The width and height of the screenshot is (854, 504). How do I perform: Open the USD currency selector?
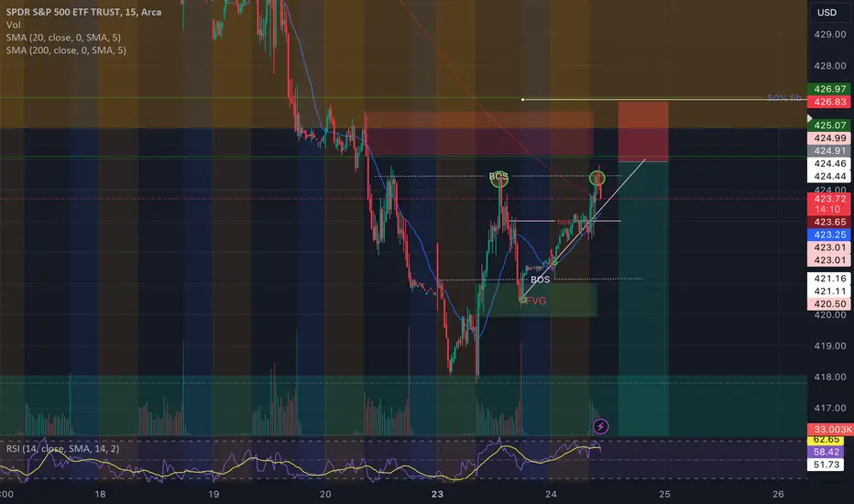click(827, 12)
